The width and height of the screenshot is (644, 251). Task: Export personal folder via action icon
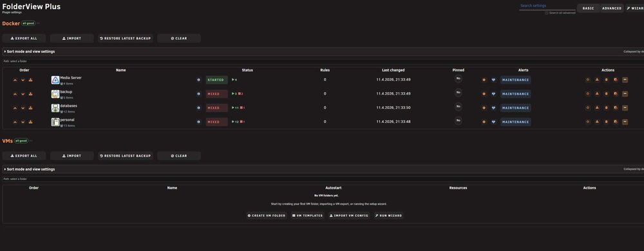click(597, 122)
